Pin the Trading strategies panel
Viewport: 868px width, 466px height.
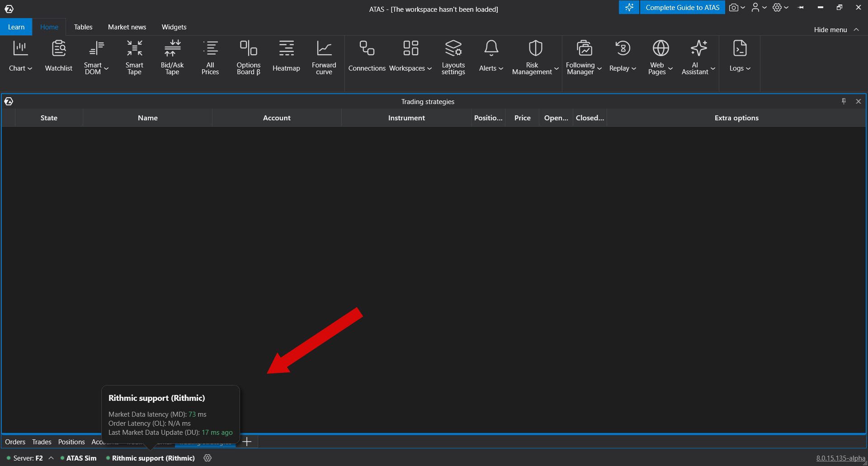(x=844, y=101)
